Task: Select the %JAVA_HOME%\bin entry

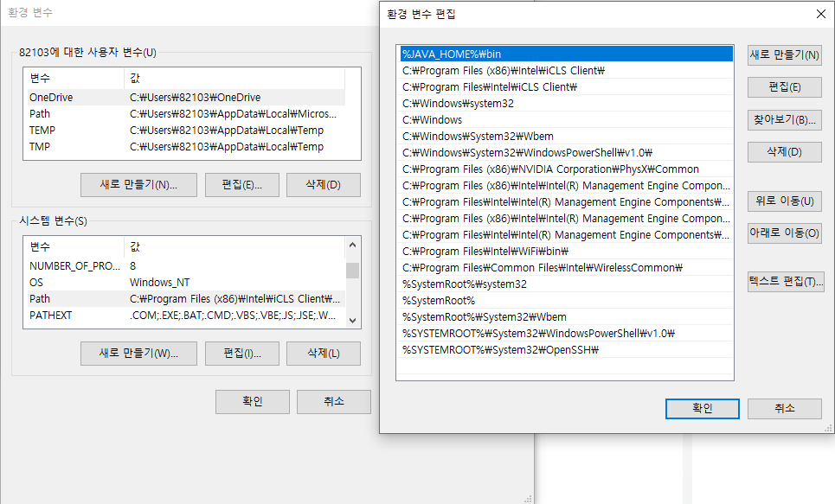Action: click(567, 54)
